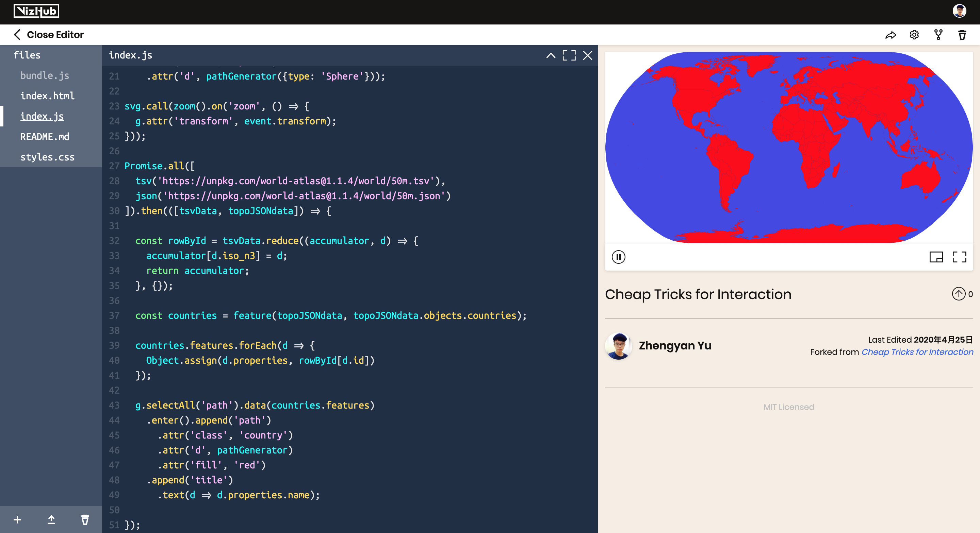The width and height of the screenshot is (980, 533).
Task: Toggle fullscreen for the map preview
Action: coord(959,257)
